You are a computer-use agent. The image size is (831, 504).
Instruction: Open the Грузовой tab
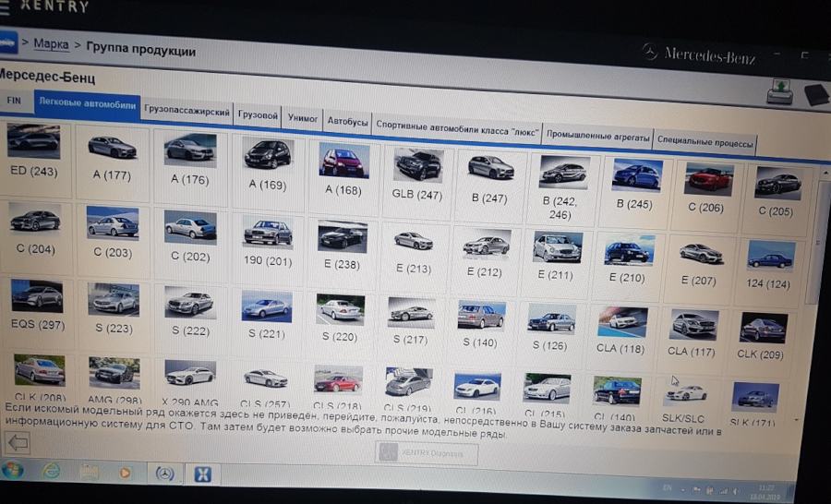point(259,115)
